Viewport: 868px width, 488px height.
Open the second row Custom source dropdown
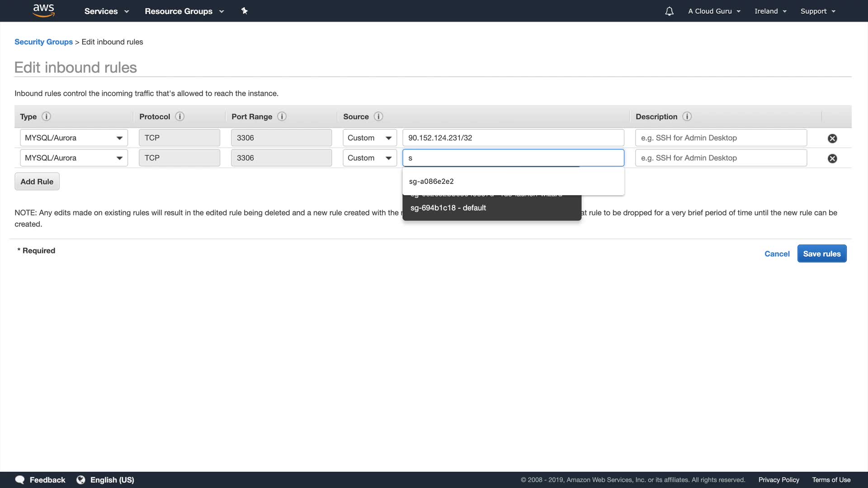(x=369, y=158)
